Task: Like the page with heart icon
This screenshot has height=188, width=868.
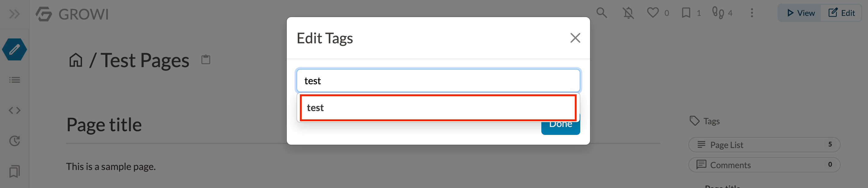Action: [x=653, y=13]
